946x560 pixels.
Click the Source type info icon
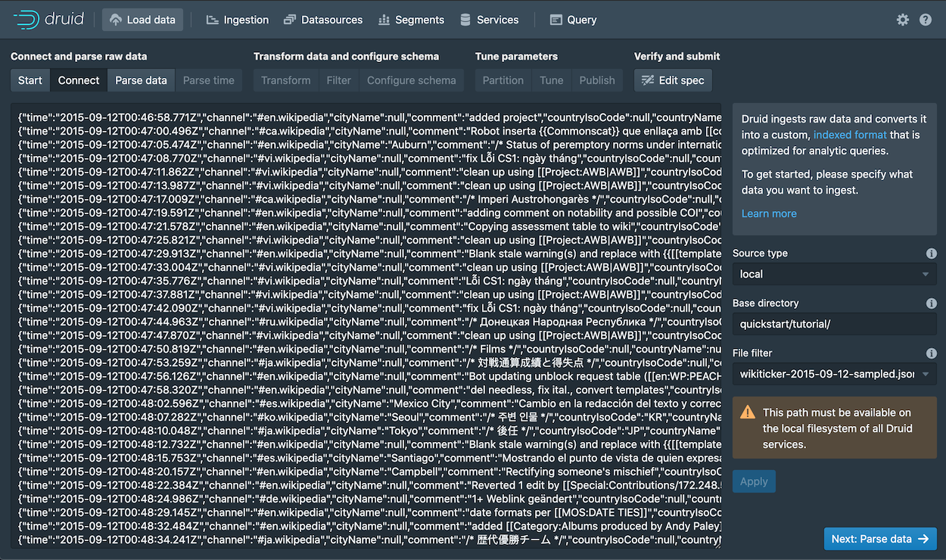pyautogui.click(x=931, y=254)
